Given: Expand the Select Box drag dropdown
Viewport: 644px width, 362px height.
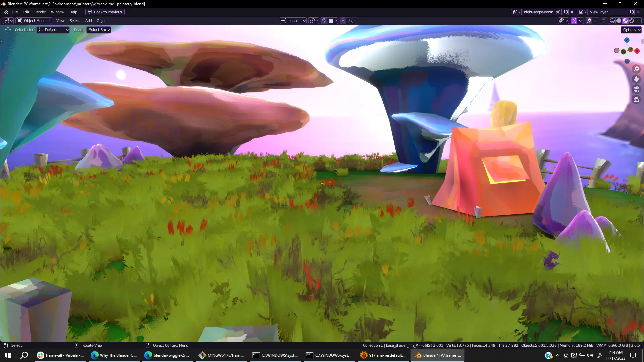Looking at the screenshot, I should coord(99,30).
